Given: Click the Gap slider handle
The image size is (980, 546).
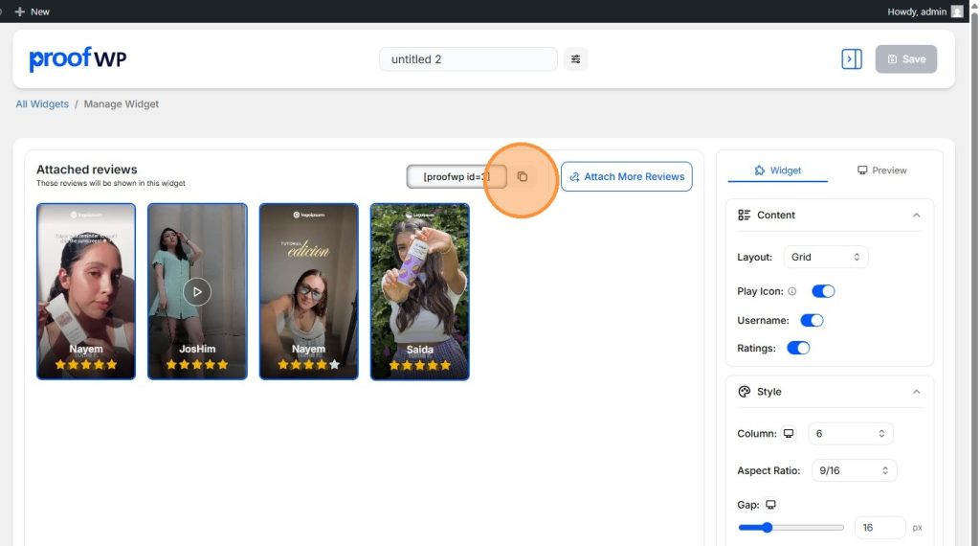Looking at the screenshot, I should pos(767,527).
